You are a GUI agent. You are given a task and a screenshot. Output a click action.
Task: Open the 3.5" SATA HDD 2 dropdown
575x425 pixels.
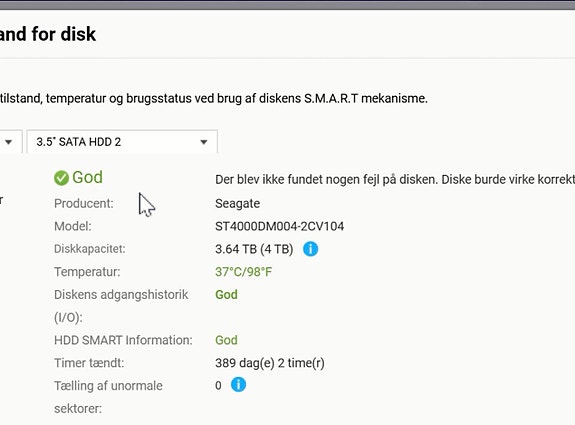tap(122, 142)
